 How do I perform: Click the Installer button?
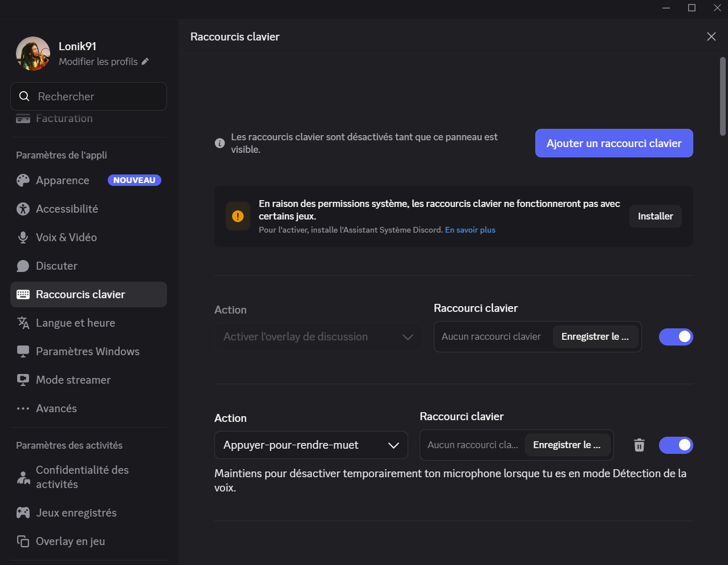[656, 216]
